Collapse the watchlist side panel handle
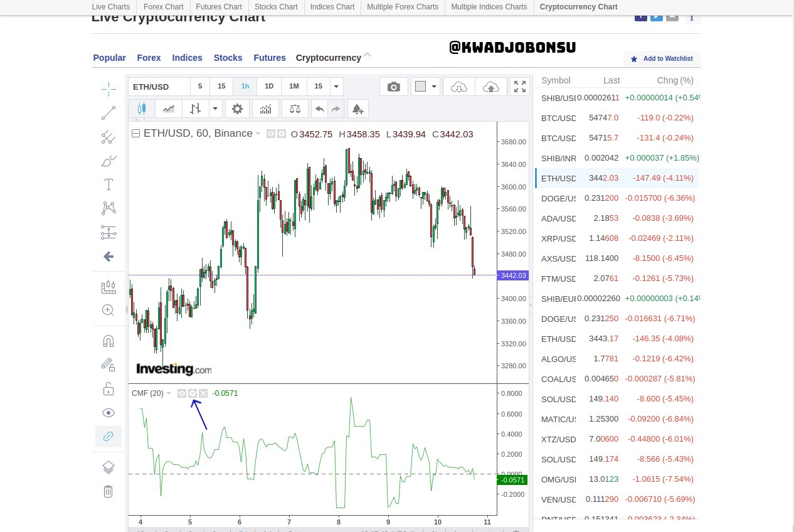This screenshot has width=794, height=532. [531, 306]
